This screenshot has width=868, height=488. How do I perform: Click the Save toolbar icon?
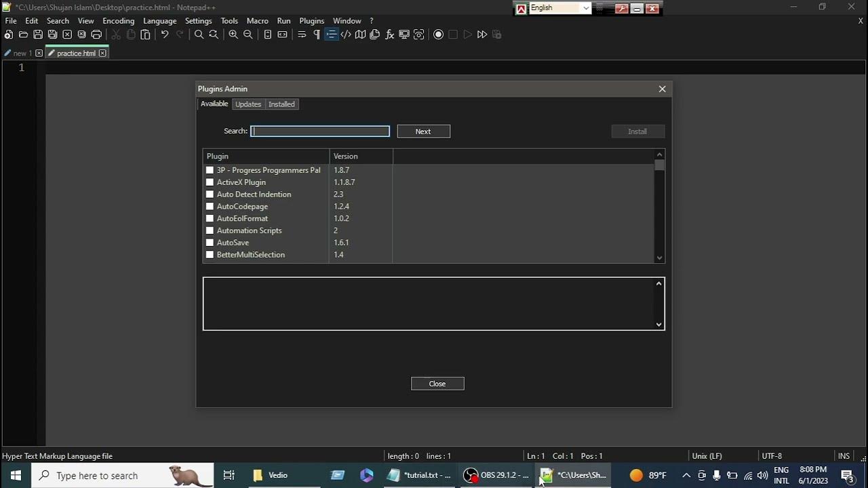38,35
